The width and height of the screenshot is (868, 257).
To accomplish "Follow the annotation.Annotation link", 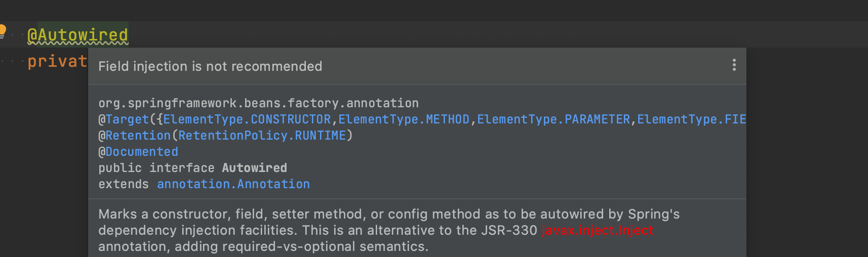I will coord(233,184).
